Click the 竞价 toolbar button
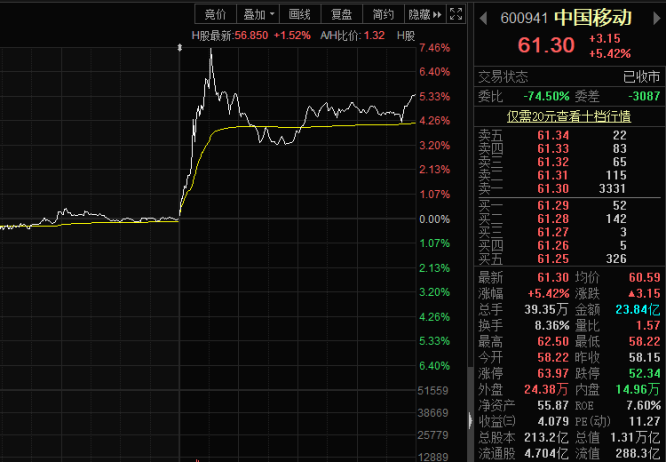Screen dimensions: 667x463 click(x=215, y=14)
